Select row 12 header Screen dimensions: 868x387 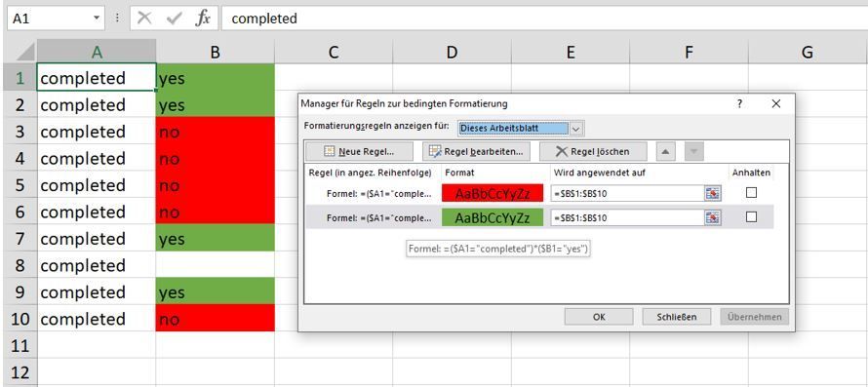20,372
